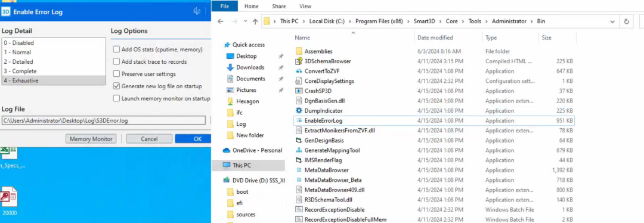Open Documents in Quick access
This screenshot has width=644, height=223.
click(250, 79)
